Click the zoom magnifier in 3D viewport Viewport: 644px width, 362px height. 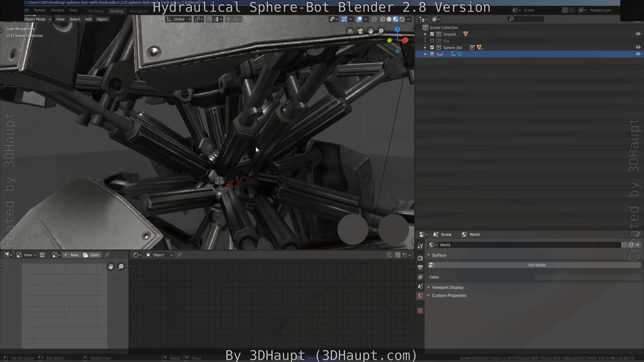point(381,31)
